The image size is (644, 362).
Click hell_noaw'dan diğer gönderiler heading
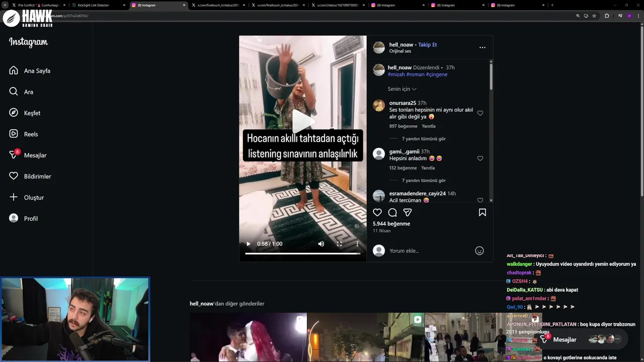[x=227, y=304]
